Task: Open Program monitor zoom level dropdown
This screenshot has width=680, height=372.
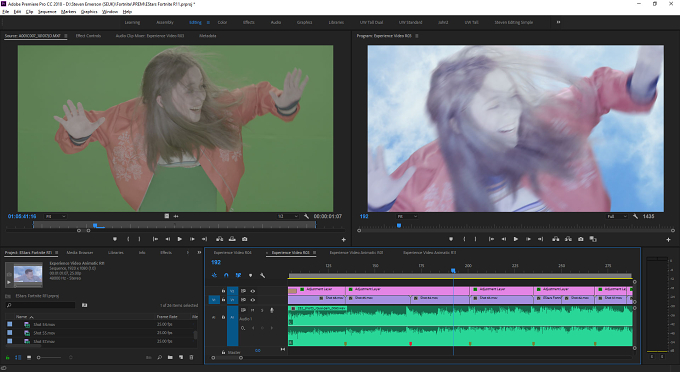Action: (x=407, y=216)
